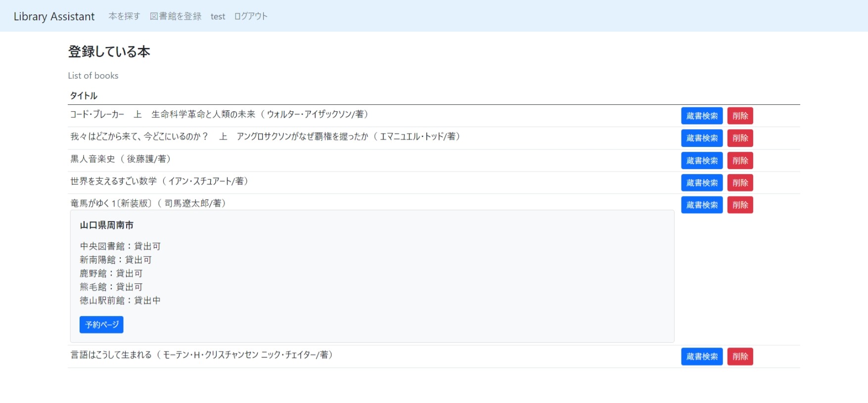
Task: Click the 山口県周南市 heading in results card
Action: click(107, 225)
